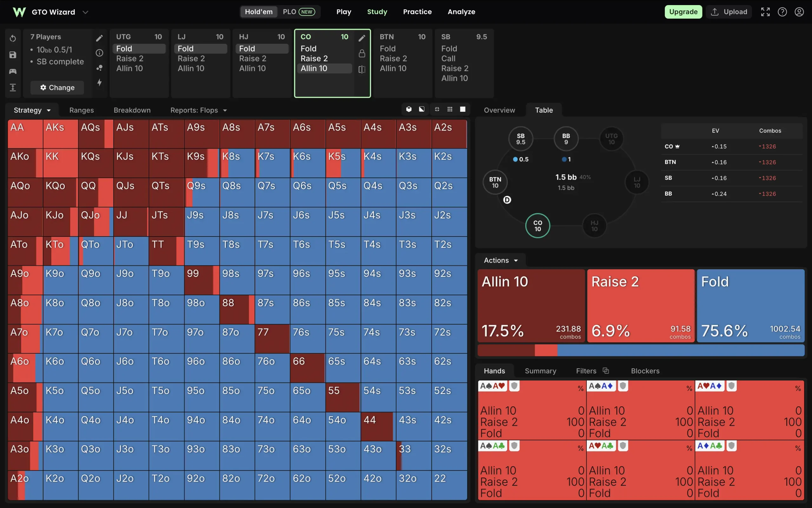Click the pencil icon in CO panel

(362, 38)
